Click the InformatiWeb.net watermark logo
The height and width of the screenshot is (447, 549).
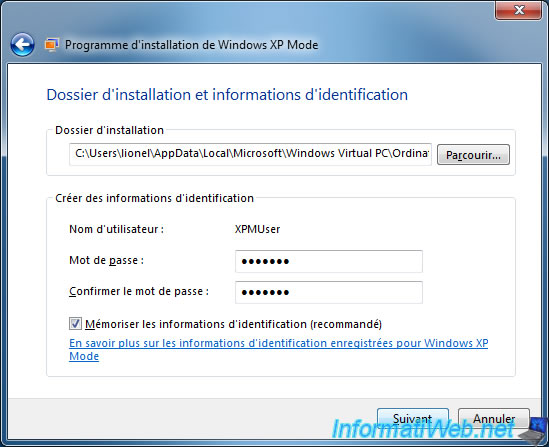(x=423, y=429)
